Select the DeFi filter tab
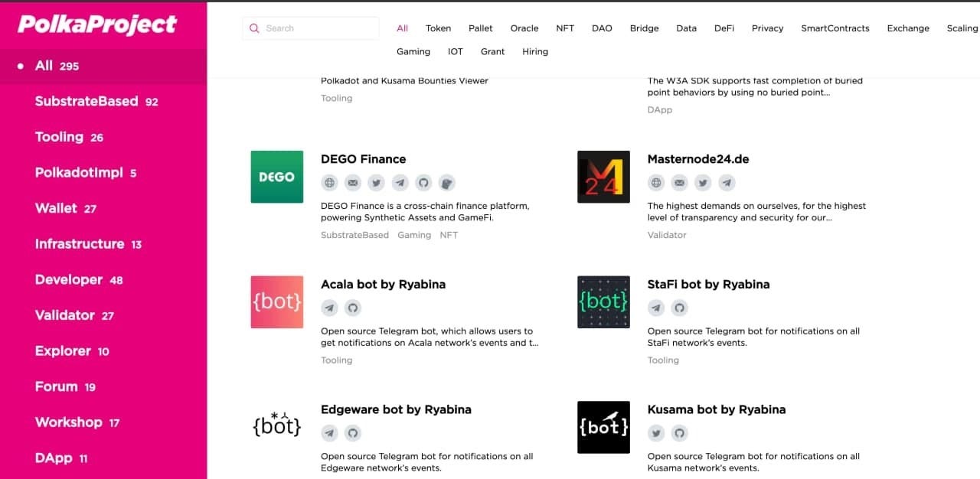The image size is (980, 479). (724, 28)
